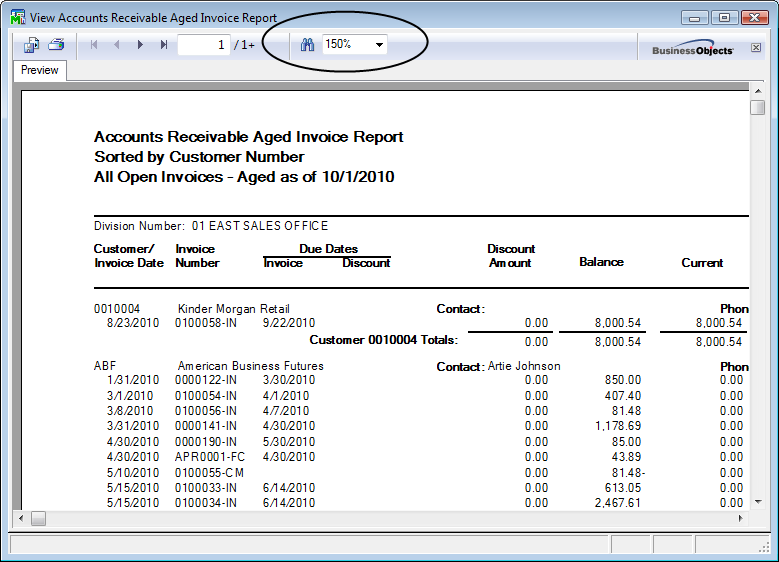Maximize the report viewer window
Viewport: 779px width, 562px height.
click(724, 17)
